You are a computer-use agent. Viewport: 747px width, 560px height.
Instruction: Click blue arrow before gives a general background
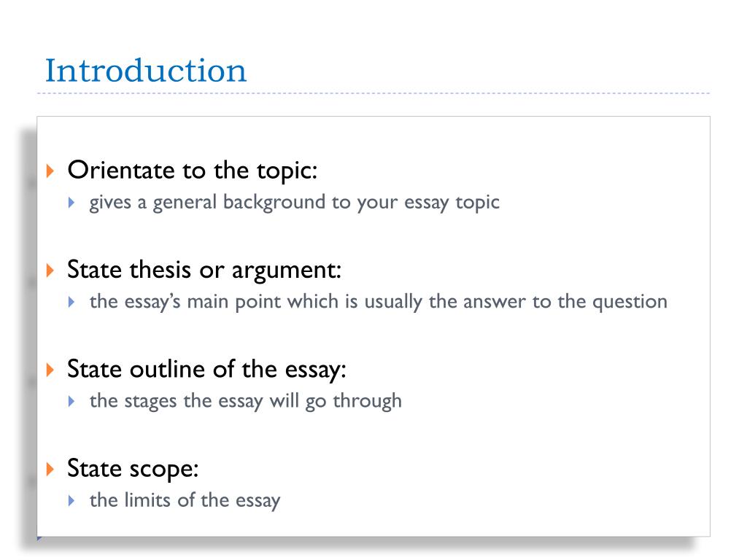(x=71, y=203)
